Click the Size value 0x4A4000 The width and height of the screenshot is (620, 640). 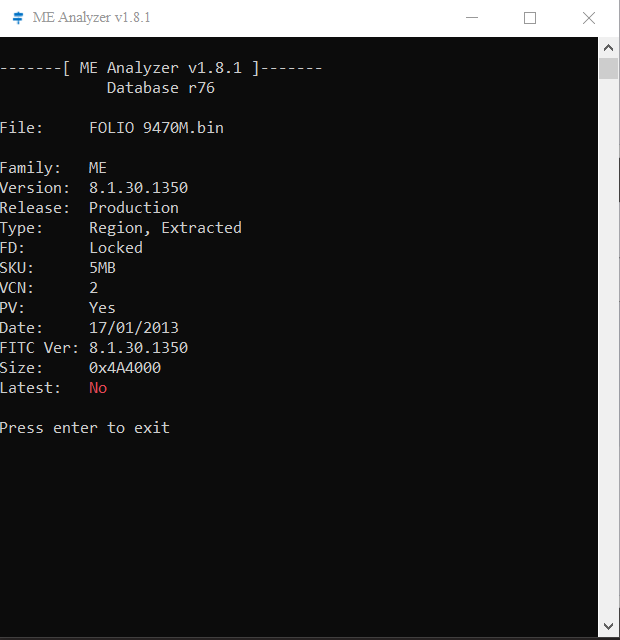coord(125,368)
